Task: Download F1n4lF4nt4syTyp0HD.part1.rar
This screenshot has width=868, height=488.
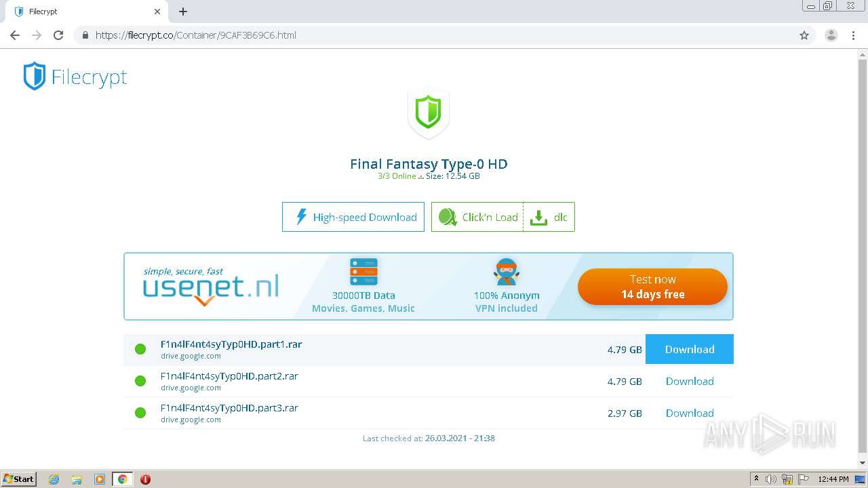Action: [x=690, y=349]
